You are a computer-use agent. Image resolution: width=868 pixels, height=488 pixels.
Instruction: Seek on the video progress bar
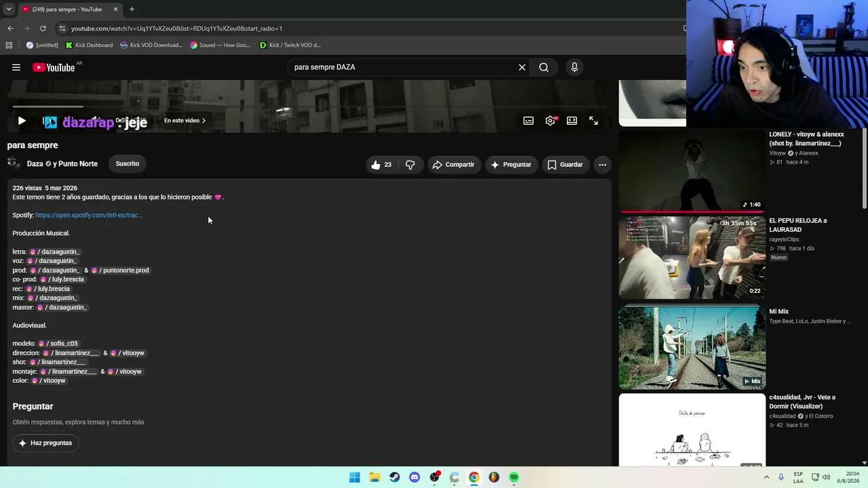(x=309, y=106)
